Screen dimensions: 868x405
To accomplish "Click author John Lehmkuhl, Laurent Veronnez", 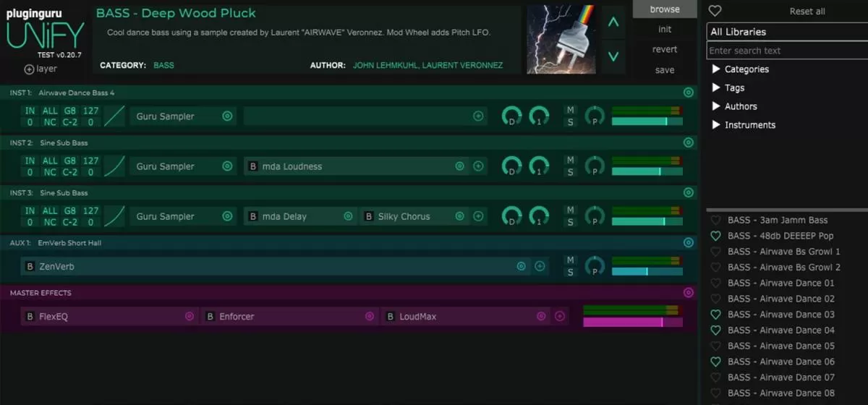I will pyautogui.click(x=427, y=65).
